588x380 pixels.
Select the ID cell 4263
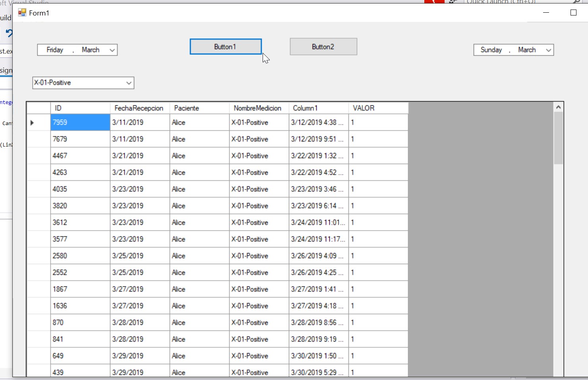coord(80,172)
